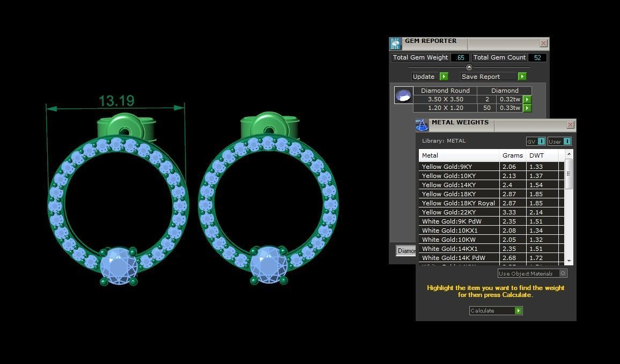Click the Diamond Round gem thumbnail
This screenshot has height=364, width=620.
[404, 95]
